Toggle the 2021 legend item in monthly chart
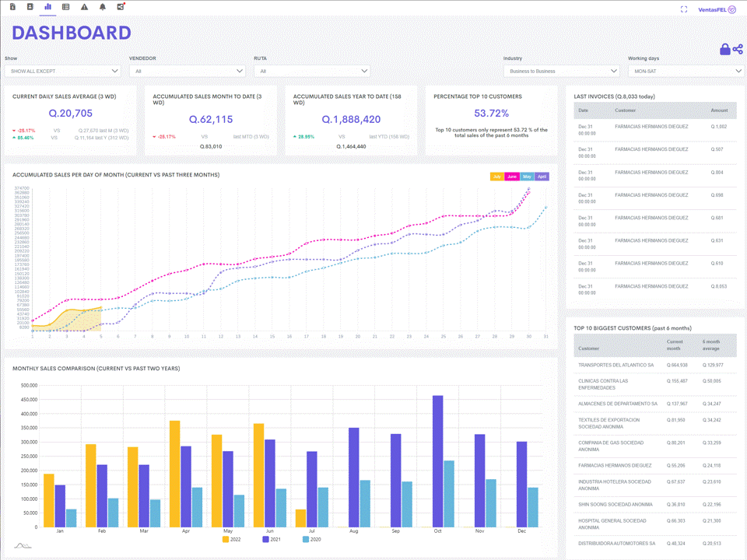747x560 pixels. (x=272, y=540)
